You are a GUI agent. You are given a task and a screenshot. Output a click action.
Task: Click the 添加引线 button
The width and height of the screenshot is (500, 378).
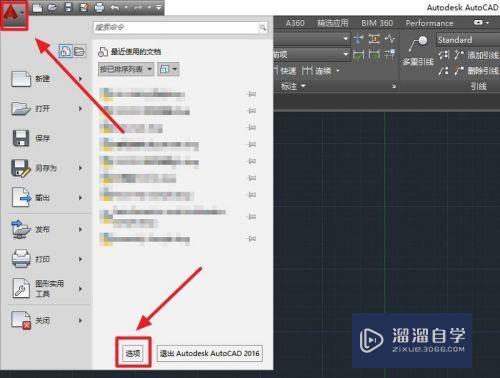[477, 55]
